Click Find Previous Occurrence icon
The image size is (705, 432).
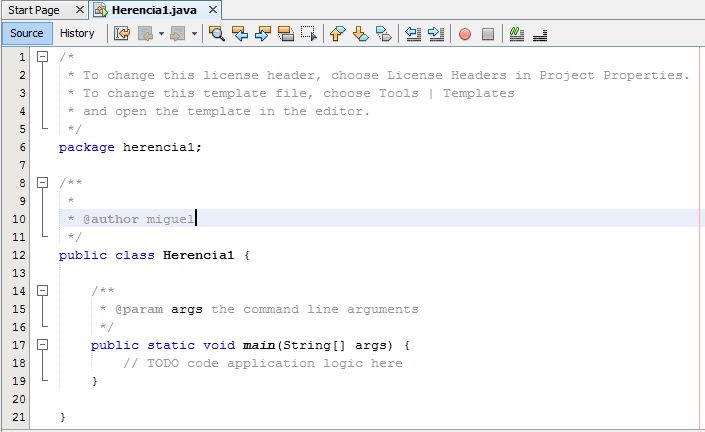point(240,33)
